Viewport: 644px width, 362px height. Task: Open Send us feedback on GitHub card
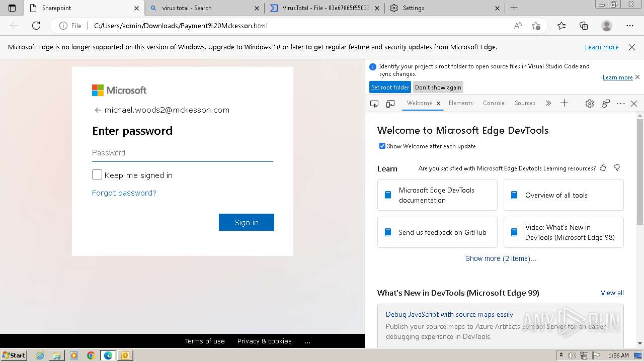point(437,232)
